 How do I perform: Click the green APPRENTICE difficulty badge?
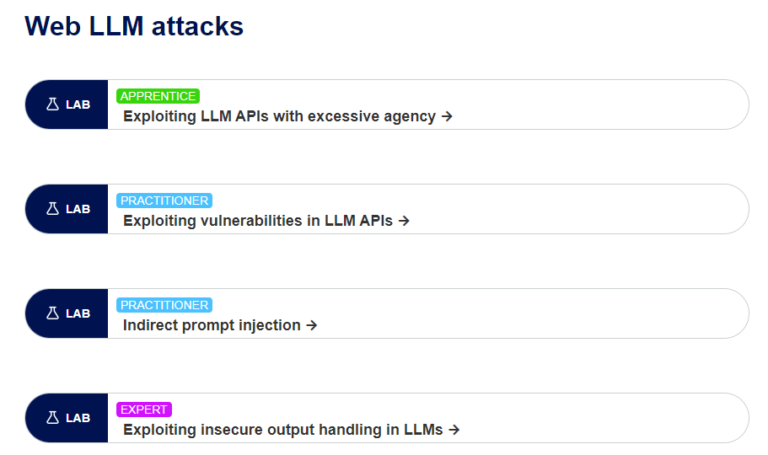(158, 96)
